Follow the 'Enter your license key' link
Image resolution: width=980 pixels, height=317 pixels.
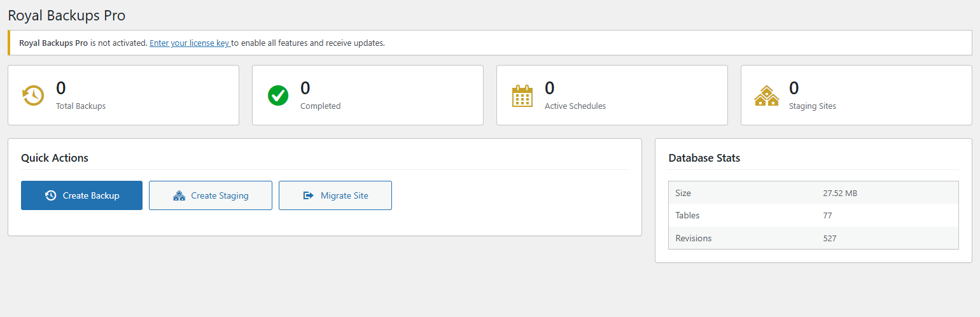[x=190, y=43]
